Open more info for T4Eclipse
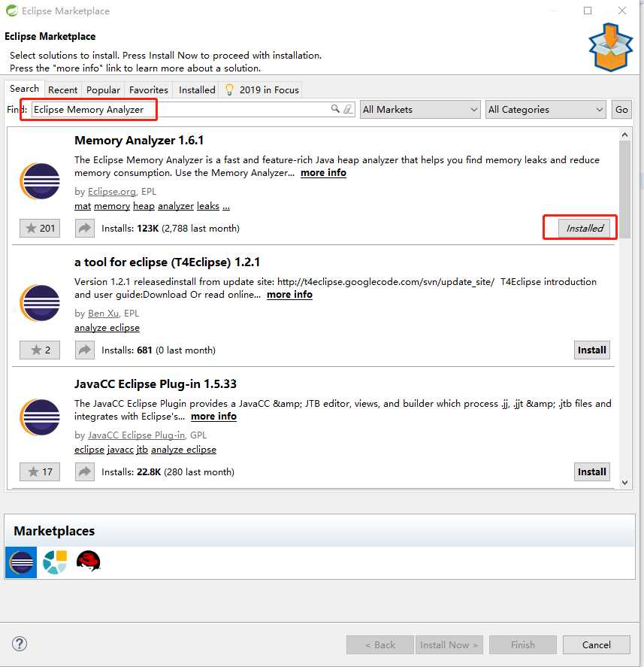This screenshot has width=644, height=667. pos(289,294)
